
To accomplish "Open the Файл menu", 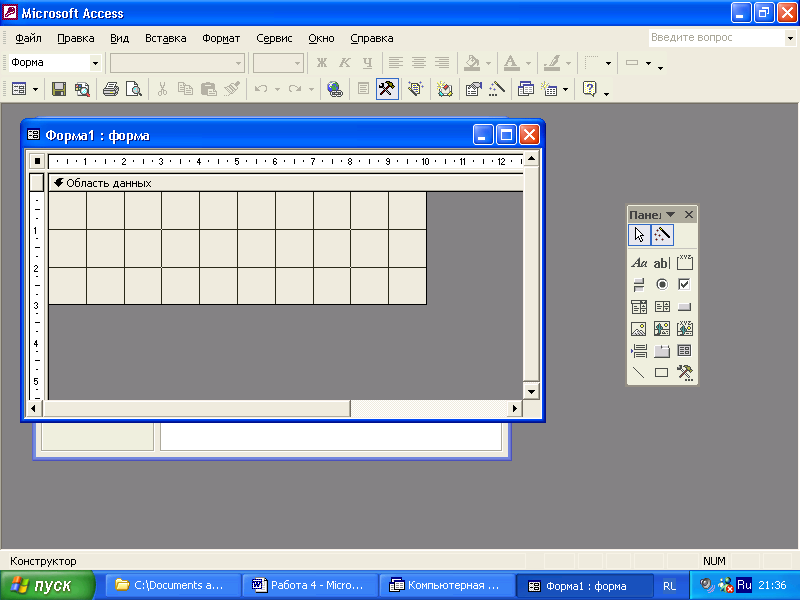I will [x=28, y=38].
